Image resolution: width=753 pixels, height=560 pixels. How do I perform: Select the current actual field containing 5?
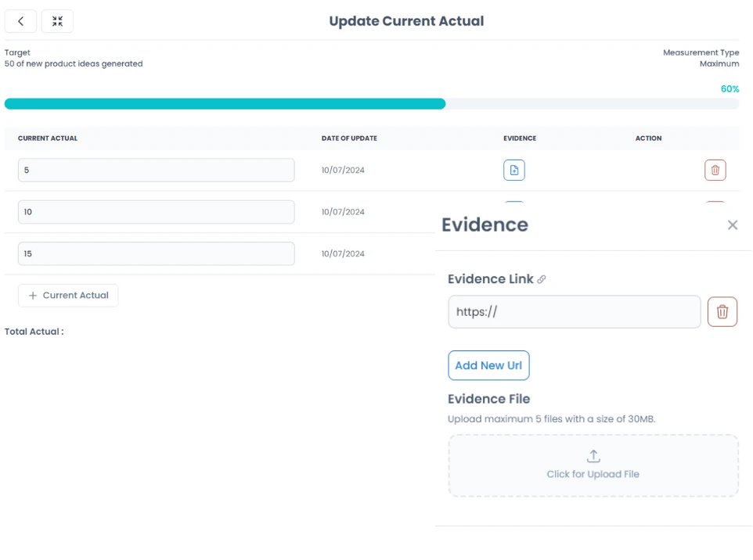click(x=156, y=171)
